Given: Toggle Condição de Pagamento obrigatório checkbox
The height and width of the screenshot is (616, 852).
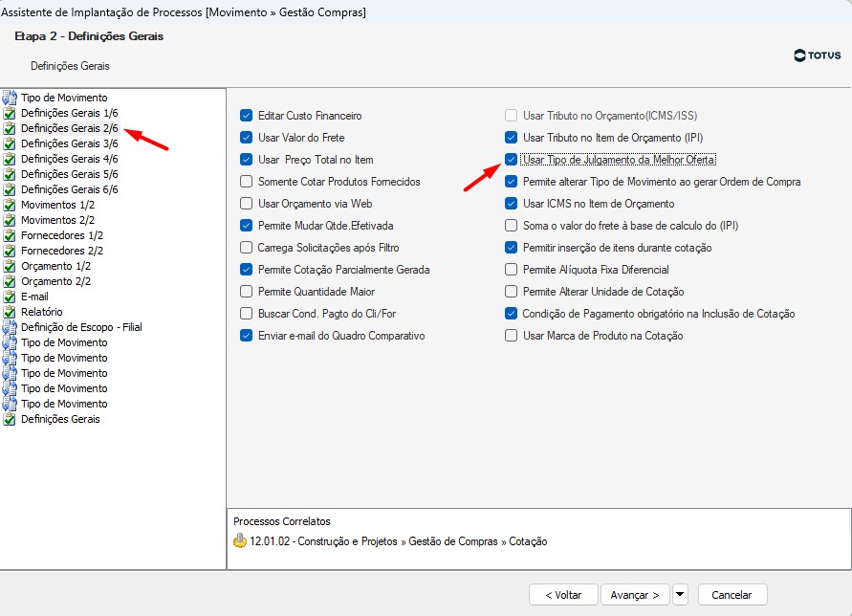Looking at the screenshot, I should point(511,314).
